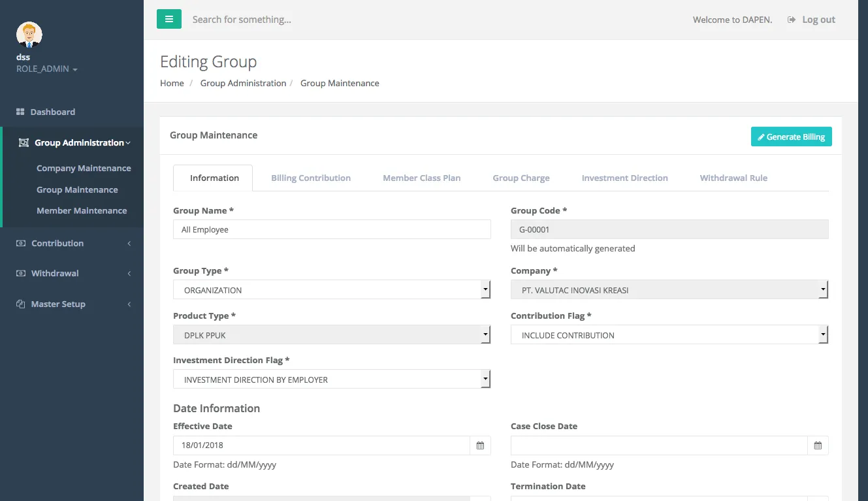Switch to Billing Contribution tab
Image resolution: width=868 pixels, height=501 pixels.
(x=311, y=178)
